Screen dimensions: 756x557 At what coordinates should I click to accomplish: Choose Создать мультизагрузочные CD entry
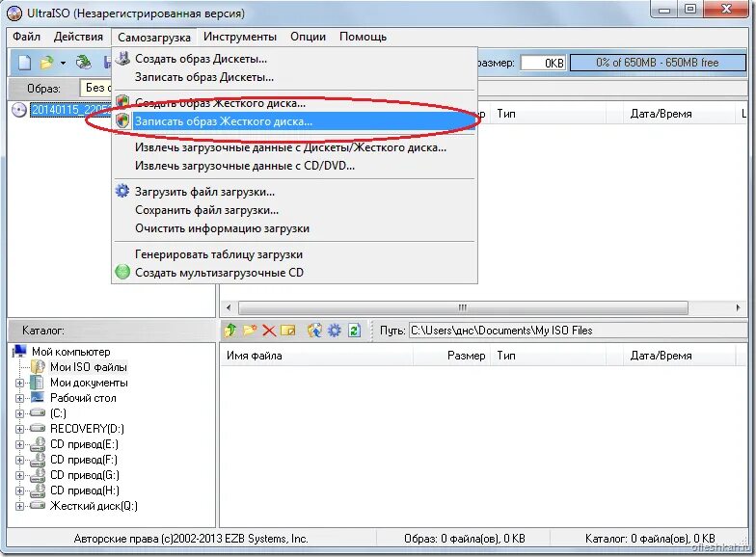295,273
